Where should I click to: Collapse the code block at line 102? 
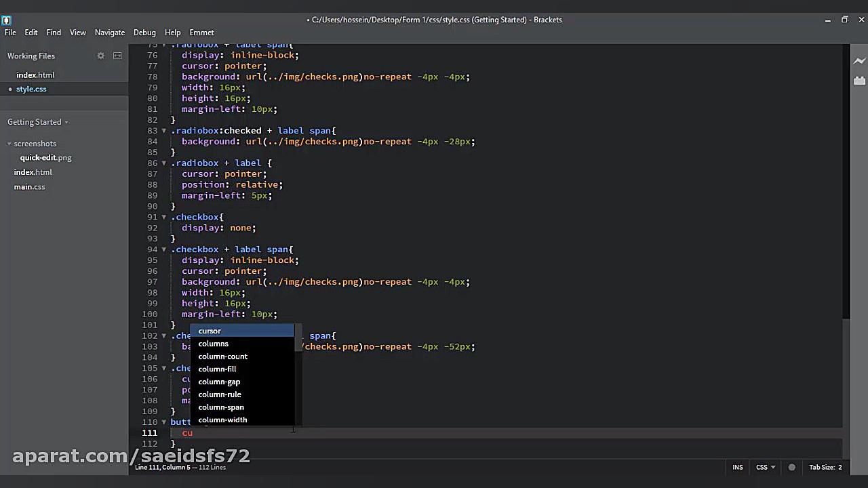[163, 336]
